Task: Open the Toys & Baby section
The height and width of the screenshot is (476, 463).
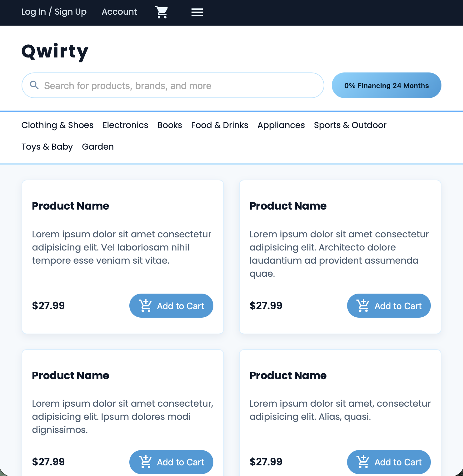Action: click(x=47, y=146)
